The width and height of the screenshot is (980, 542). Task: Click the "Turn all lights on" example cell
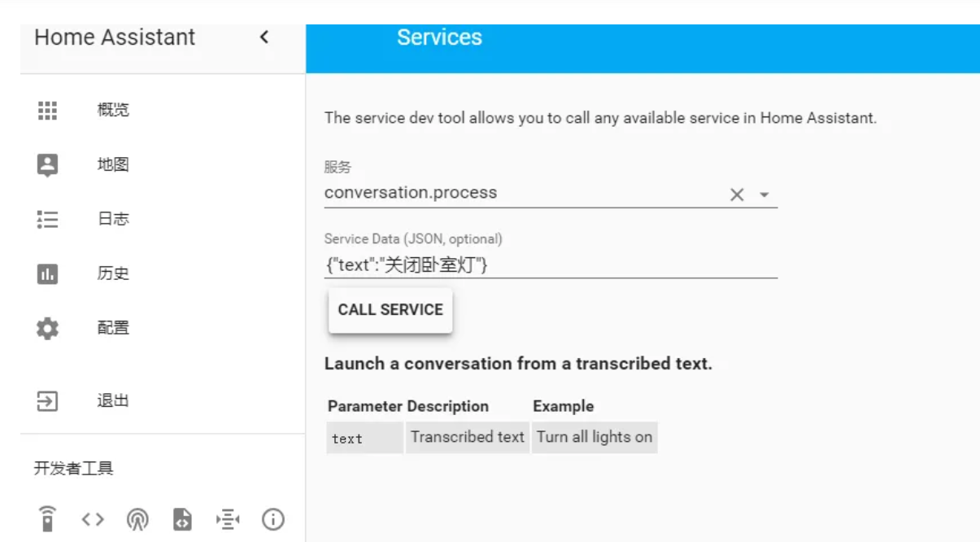coord(594,437)
